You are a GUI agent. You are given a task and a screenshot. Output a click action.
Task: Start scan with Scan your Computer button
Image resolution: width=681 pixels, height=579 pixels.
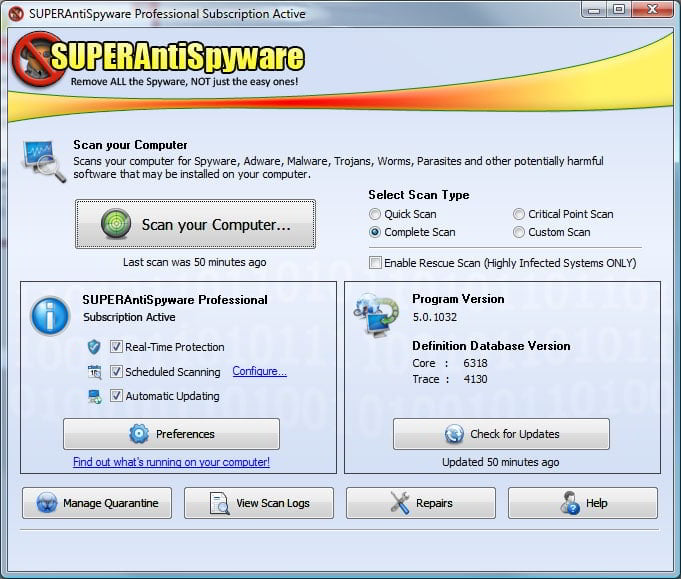[195, 225]
